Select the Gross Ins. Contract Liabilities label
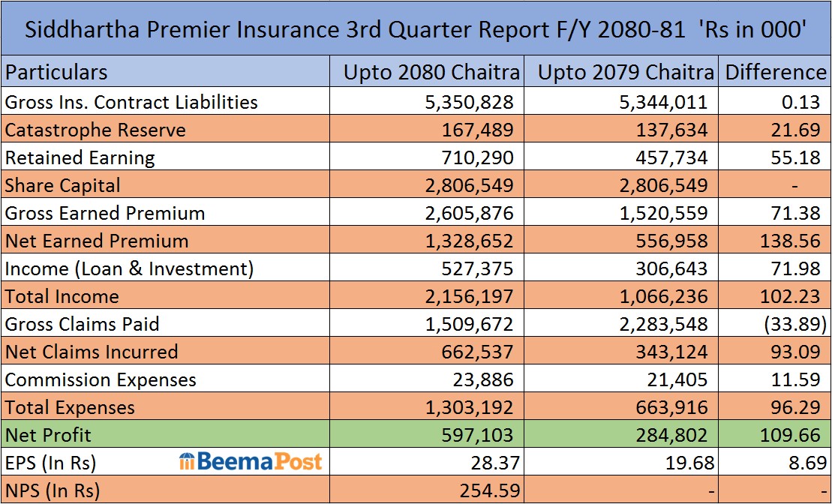 point(131,102)
